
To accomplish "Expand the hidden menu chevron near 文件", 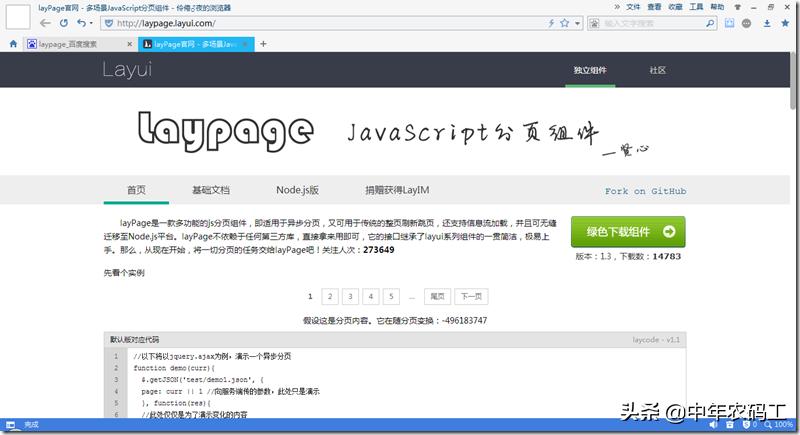I will [x=617, y=7].
